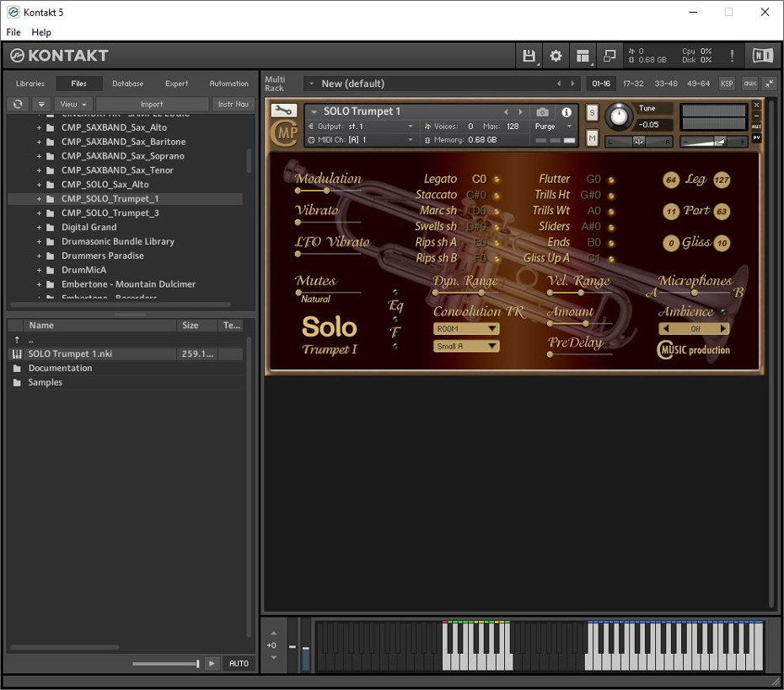Image resolution: width=784 pixels, height=690 pixels.
Task: Mute the instrument with the M button
Action: pos(592,137)
